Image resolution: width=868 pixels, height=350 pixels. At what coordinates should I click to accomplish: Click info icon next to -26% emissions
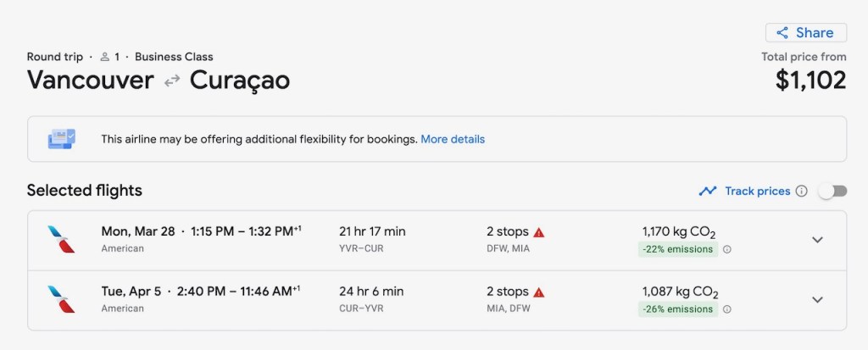click(727, 309)
